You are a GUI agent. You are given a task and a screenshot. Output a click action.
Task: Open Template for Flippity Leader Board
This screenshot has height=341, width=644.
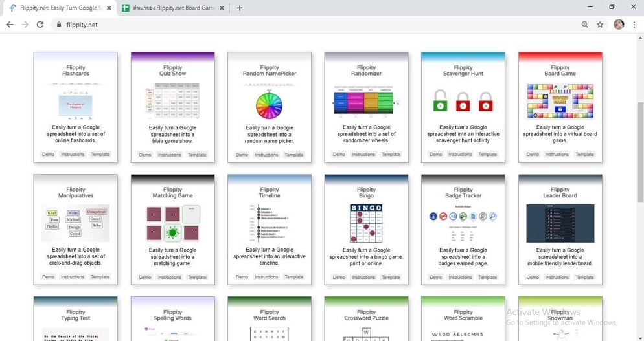pyautogui.click(x=584, y=277)
